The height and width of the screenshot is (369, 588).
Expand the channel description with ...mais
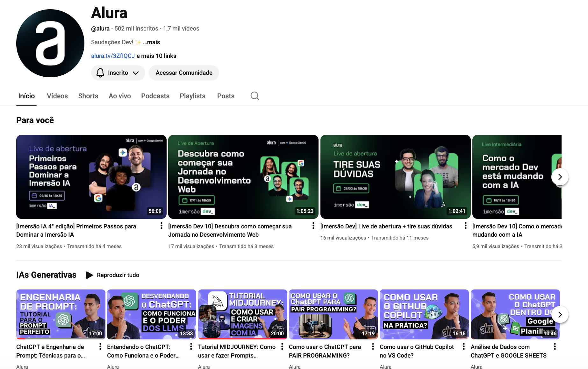pyautogui.click(x=152, y=42)
